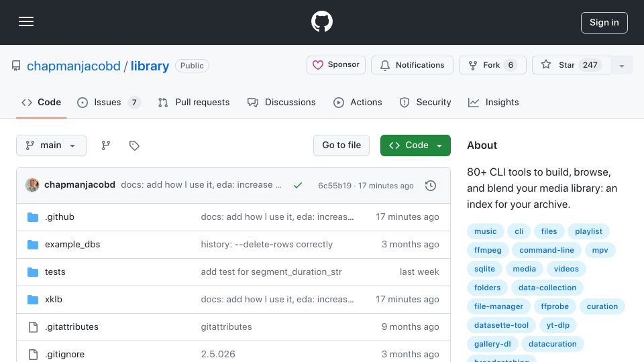Click the GitHub Octocat logo
The image size is (644, 362).
(321, 21)
